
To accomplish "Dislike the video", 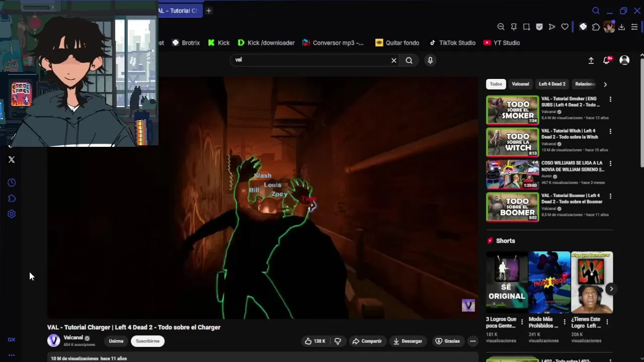I will pos(338,341).
